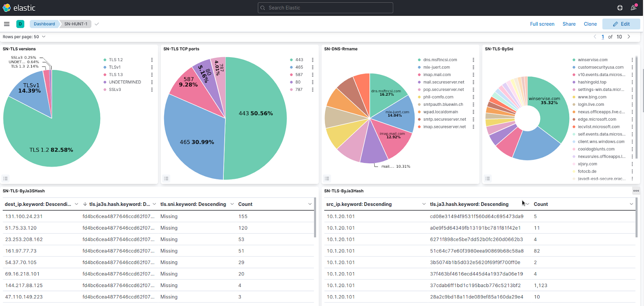Click the Elastic logo
Screen dimensions: 644x306
click(19, 8)
